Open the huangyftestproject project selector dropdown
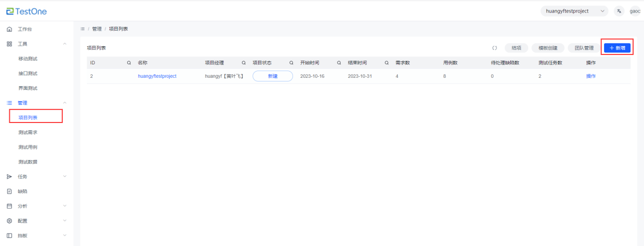Viewport: 644px width, 246px height. [574, 11]
